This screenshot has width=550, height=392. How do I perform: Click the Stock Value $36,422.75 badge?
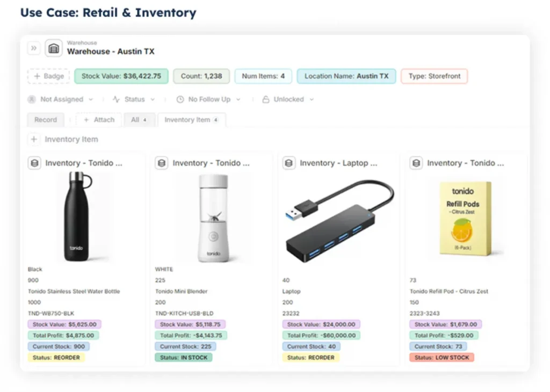click(121, 76)
